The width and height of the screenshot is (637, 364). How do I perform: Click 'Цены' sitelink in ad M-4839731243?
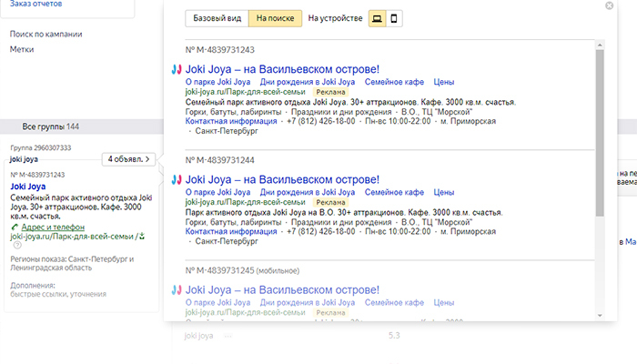[x=444, y=82]
